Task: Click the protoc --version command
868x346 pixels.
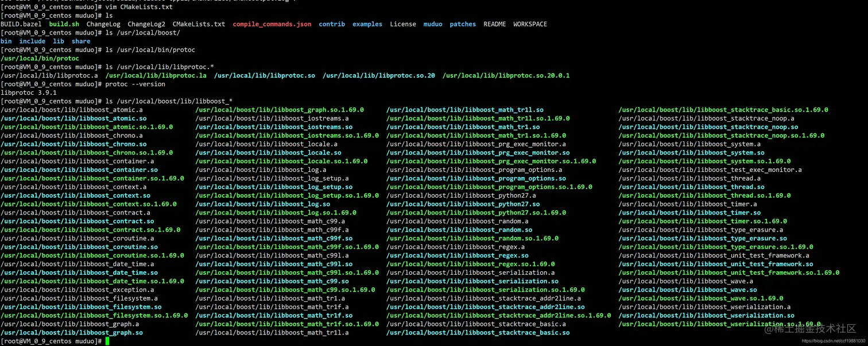Action: 135,84
